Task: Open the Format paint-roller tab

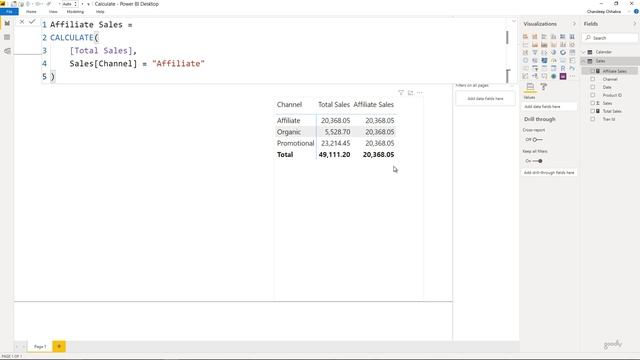Action: click(544, 87)
